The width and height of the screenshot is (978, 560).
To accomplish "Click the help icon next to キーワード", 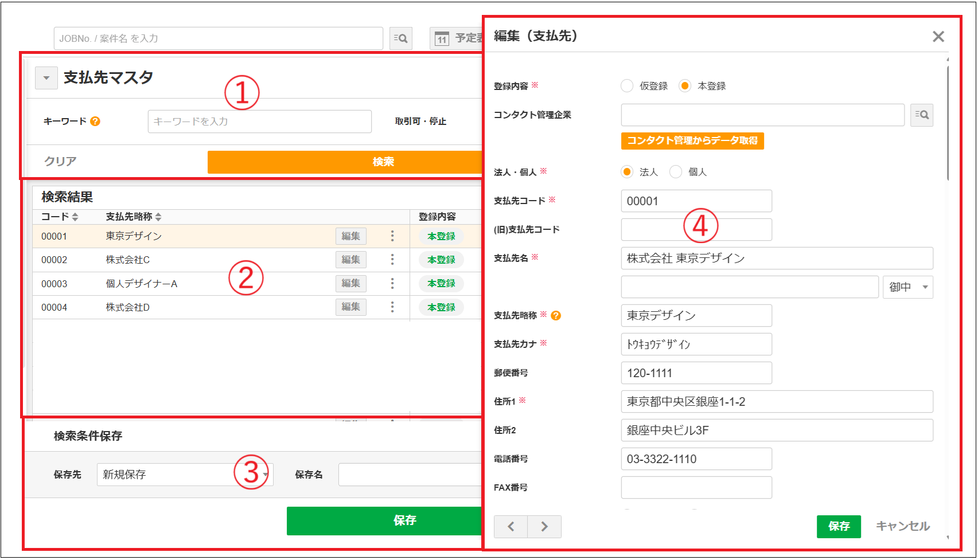I will (x=96, y=121).
